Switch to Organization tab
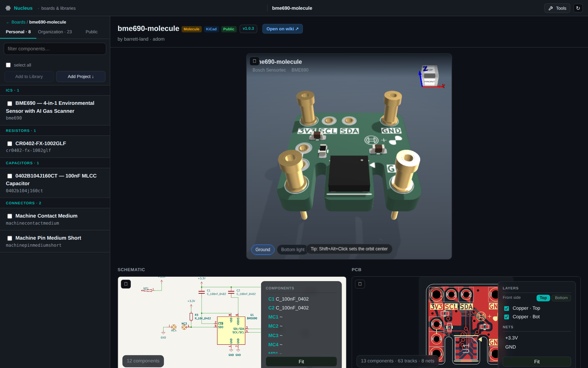Image resolution: width=588 pixels, height=368 pixels. pyautogui.click(x=55, y=32)
